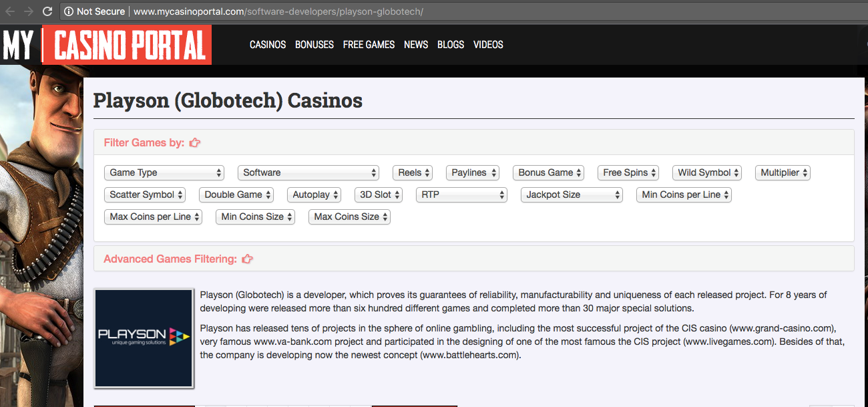
Task: Click the Playson logo image
Action: point(144,338)
